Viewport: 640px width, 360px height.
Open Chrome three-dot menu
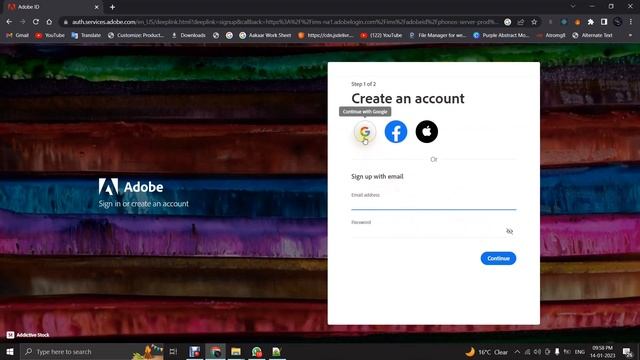pyautogui.click(x=631, y=22)
